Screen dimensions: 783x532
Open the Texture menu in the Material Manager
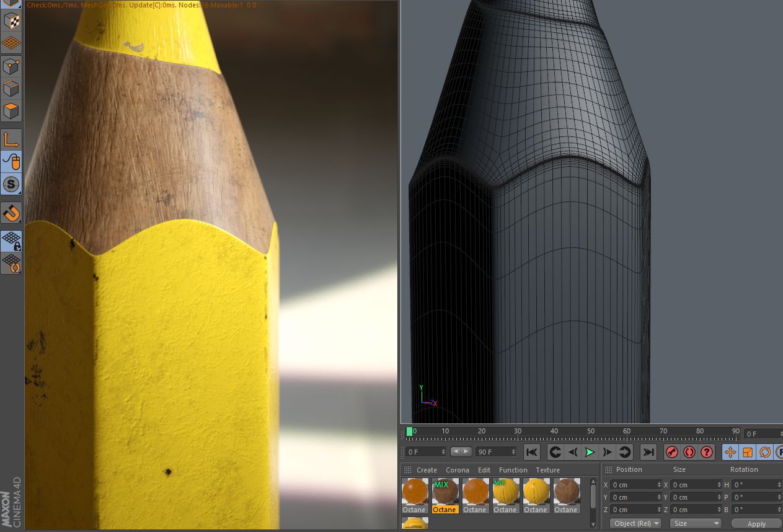click(547, 470)
